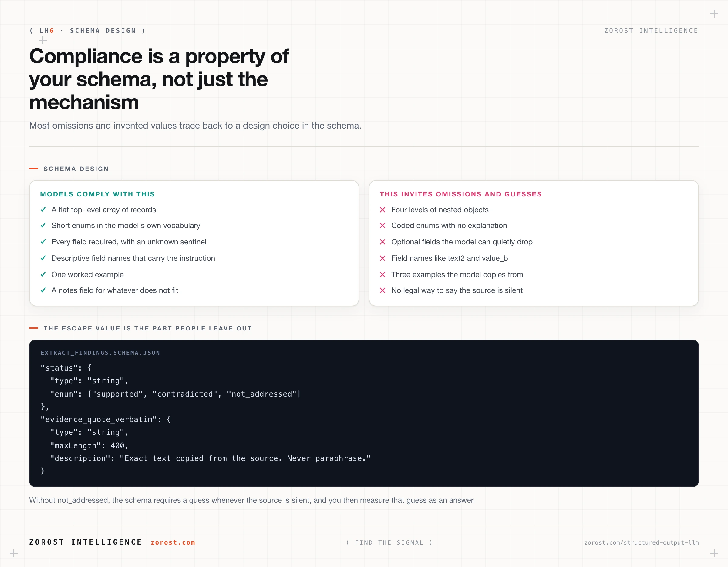
Task: Click the '( LH6 · SCHEMA DESIGN )' tag
Action: point(88,31)
